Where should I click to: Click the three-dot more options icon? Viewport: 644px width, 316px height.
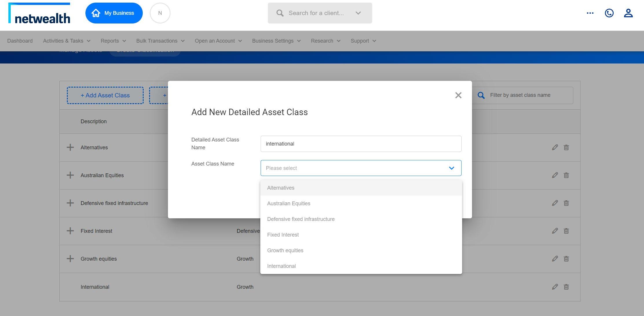point(590,13)
